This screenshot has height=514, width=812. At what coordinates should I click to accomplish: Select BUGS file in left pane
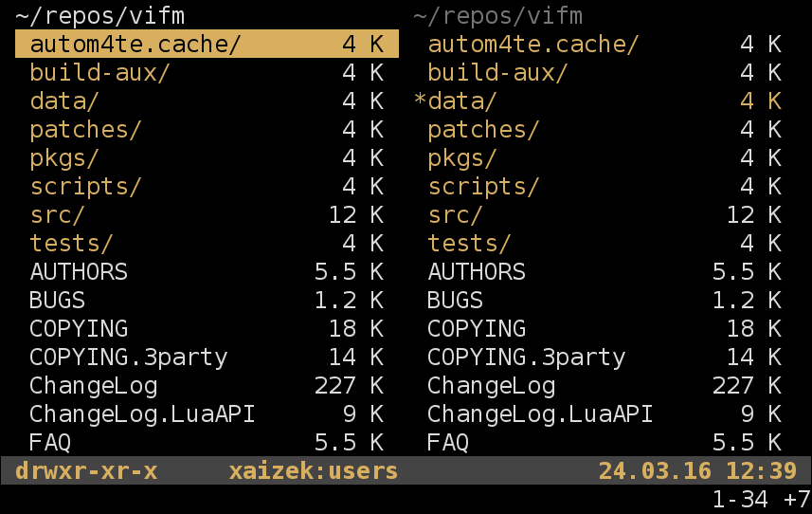pos(207,300)
